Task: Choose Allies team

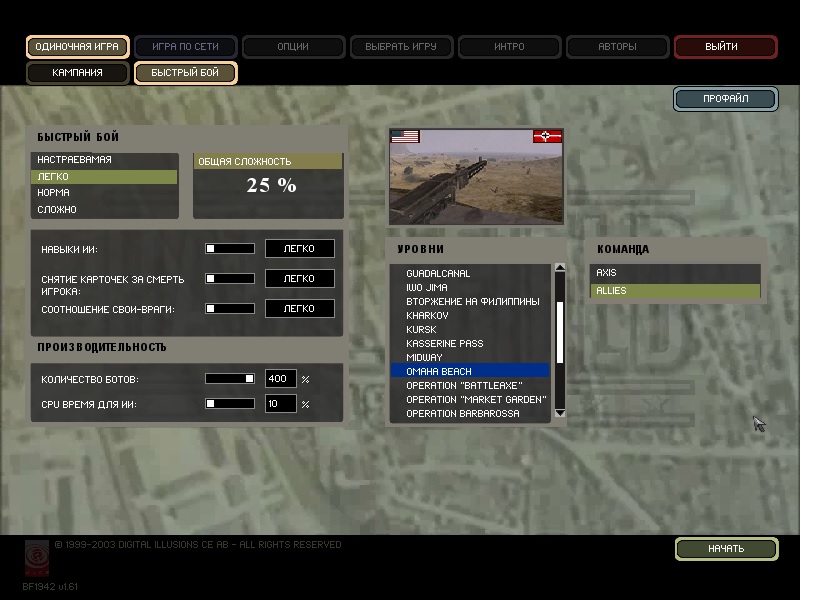Action: [x=675, y=291]
